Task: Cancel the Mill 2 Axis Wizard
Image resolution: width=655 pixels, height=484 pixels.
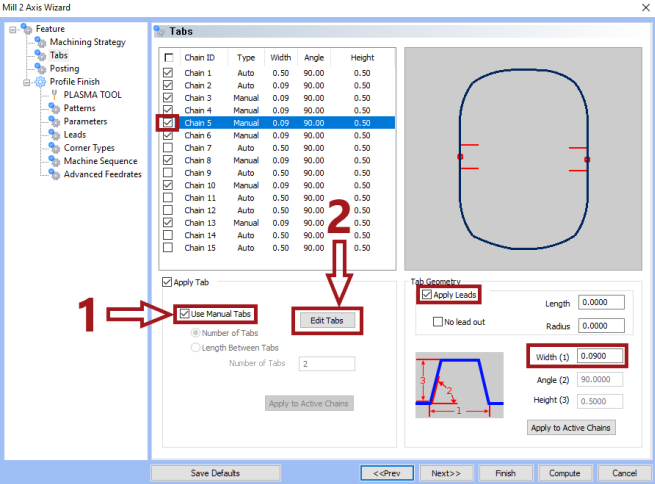Action: (625, 473)
